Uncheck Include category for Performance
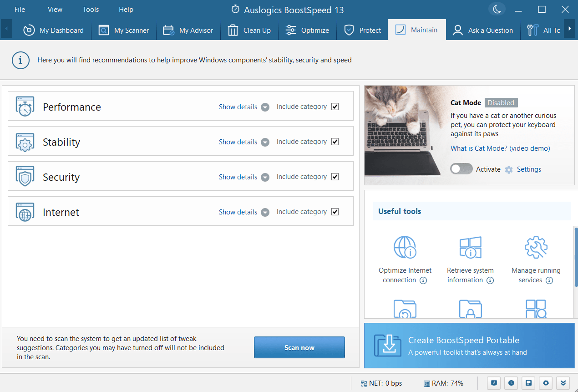 335,107
